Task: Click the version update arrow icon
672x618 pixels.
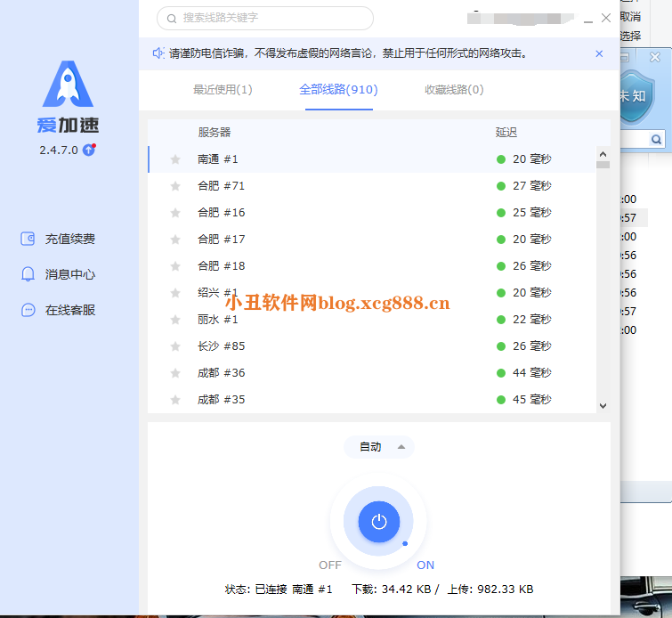Action: 89,150
